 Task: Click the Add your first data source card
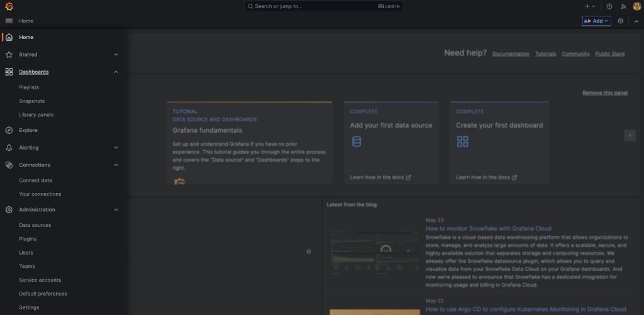point(391,143)
